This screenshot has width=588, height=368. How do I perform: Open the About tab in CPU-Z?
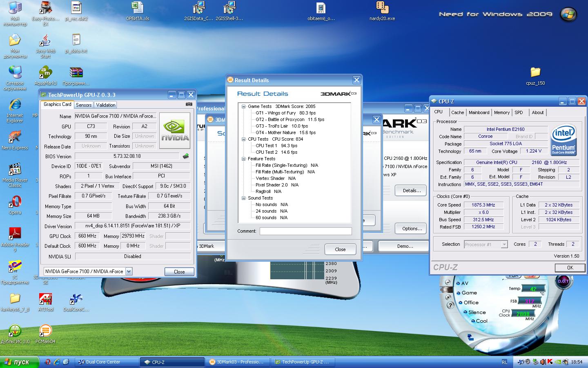pos(538,112)
